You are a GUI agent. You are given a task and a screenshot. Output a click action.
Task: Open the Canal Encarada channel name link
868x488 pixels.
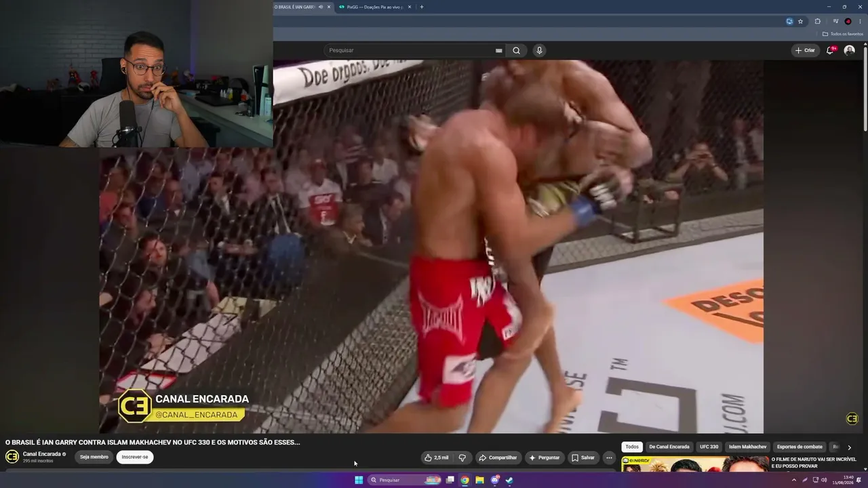[42, 454]
